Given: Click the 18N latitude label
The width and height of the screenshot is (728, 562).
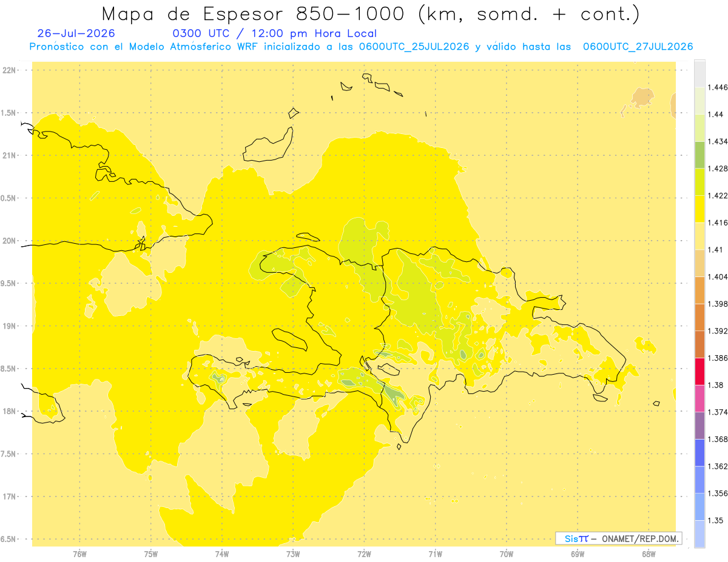Looking at the screenshot, I should [10, 412].
